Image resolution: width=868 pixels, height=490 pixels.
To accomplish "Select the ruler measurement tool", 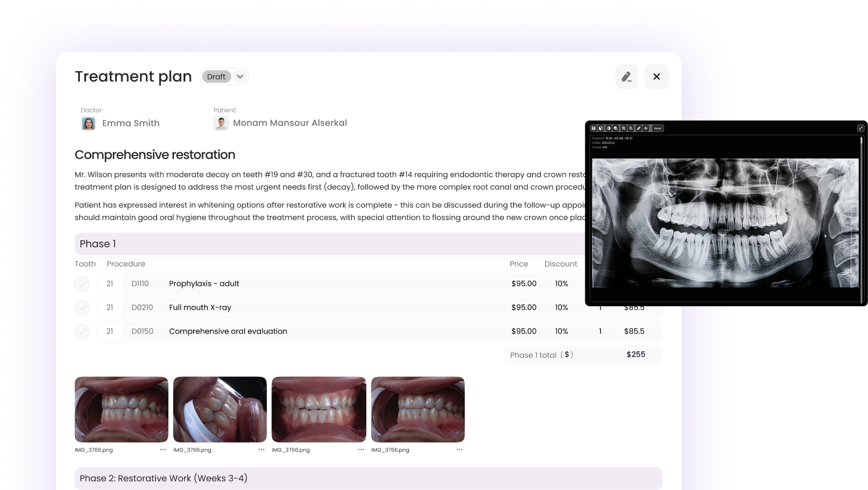I will pos(638,129).
